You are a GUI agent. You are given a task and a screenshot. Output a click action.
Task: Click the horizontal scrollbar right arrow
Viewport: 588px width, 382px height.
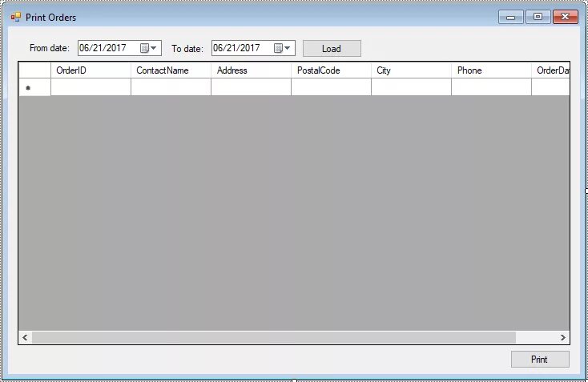(x=563, y=337)
